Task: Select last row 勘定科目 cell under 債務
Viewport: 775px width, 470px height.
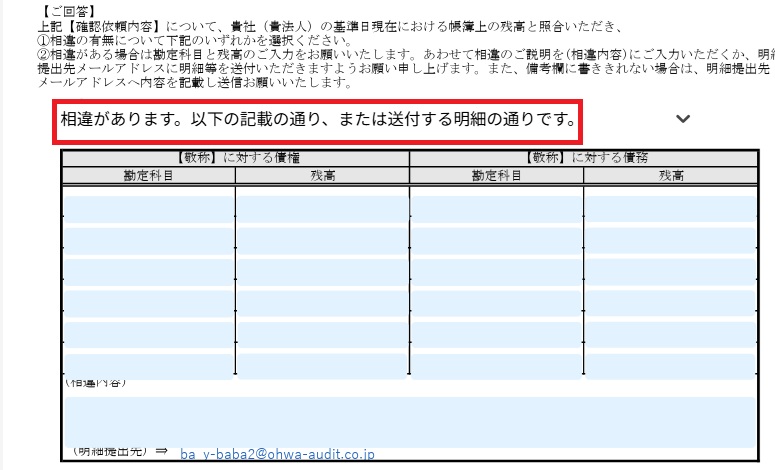Action: [x=497, y=366]
